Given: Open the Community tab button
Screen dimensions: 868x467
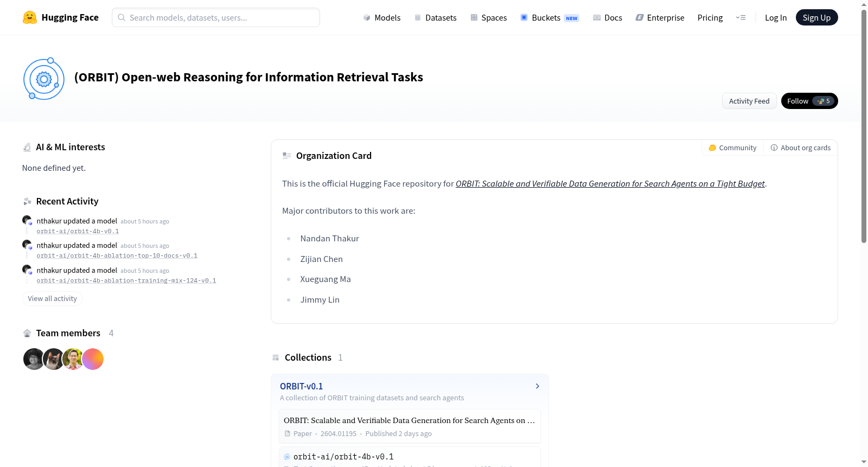Looking at the screenshot, I should 732,148.
